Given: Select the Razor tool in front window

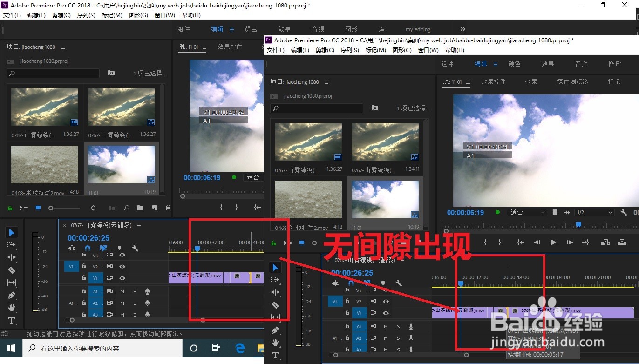Looking at the screenshot, I should coord(275,305).
